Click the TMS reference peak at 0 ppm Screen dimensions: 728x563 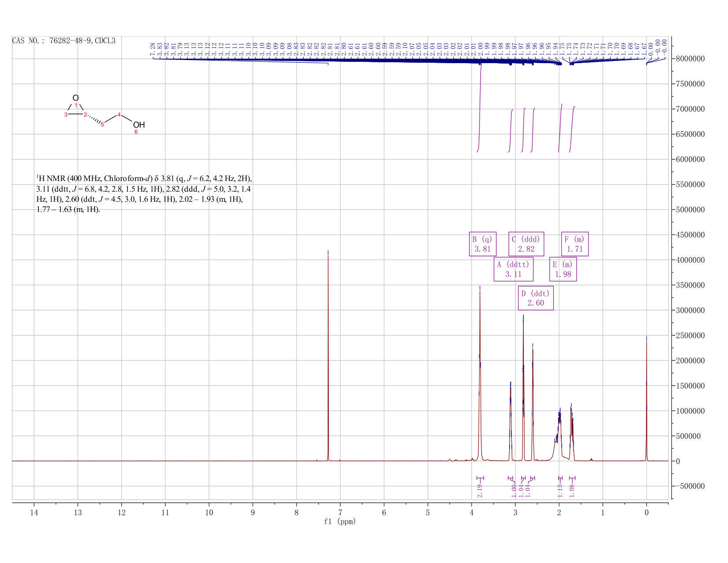(x=646, y=397)
